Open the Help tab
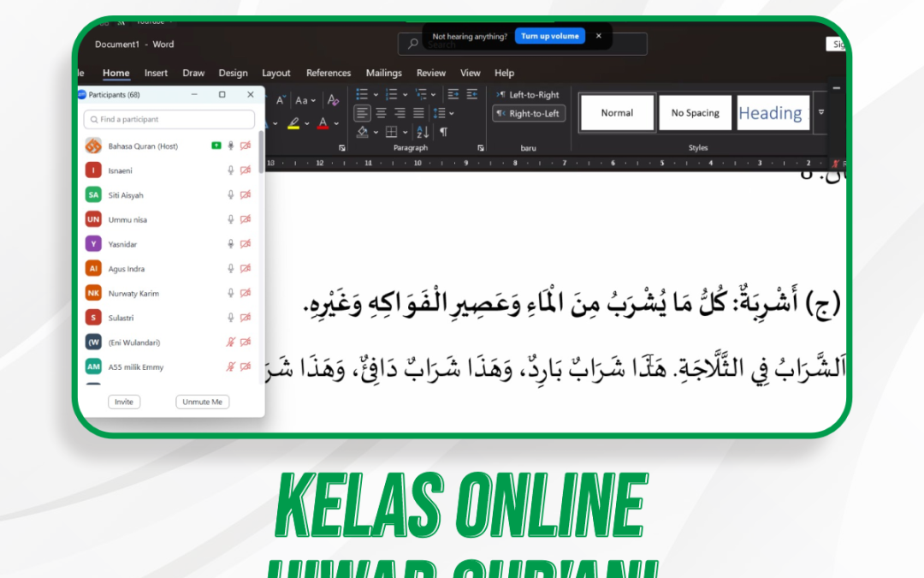924x578 pixels. tap(505, 73)
